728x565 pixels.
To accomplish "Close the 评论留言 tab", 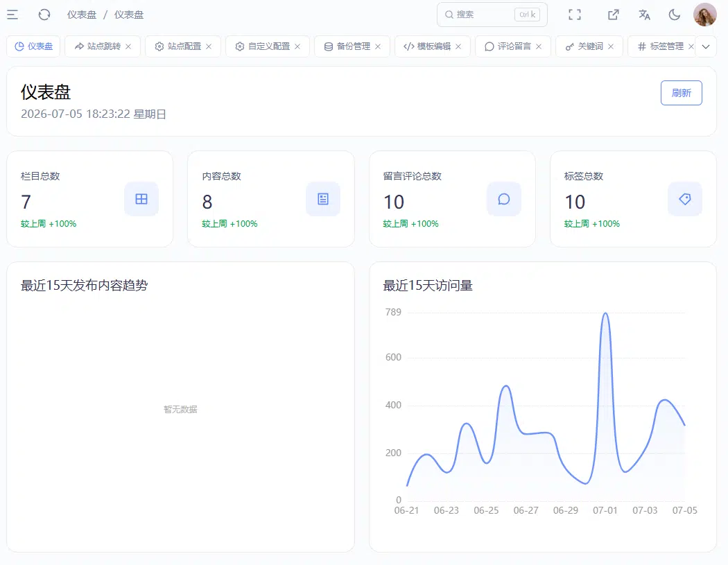I will 539,46.
